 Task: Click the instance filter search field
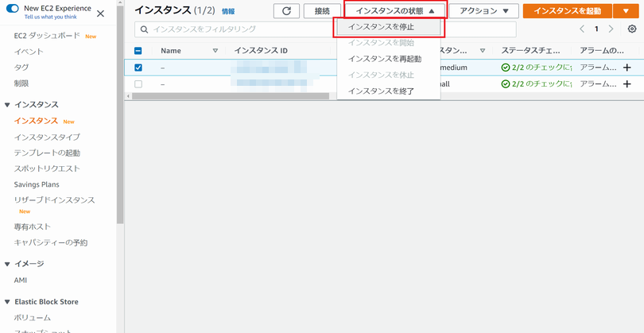325,29
